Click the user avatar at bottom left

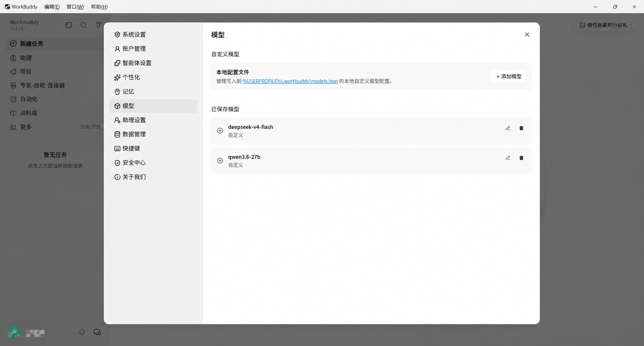point(15,332)
